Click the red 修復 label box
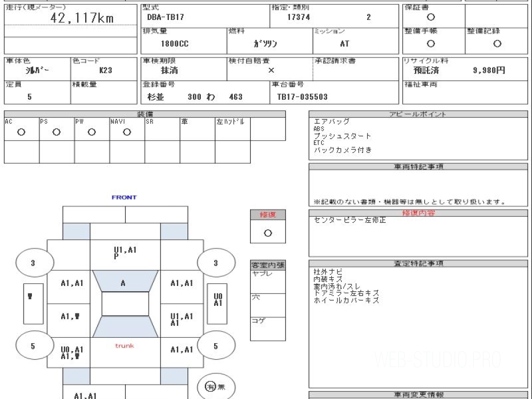532x399 pixels. tap(268, 215)
